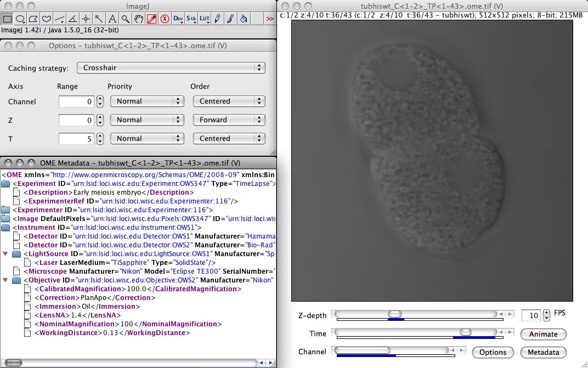The image size is (588, 368).
Task: Select the Text tool
Action: [112, 19]
